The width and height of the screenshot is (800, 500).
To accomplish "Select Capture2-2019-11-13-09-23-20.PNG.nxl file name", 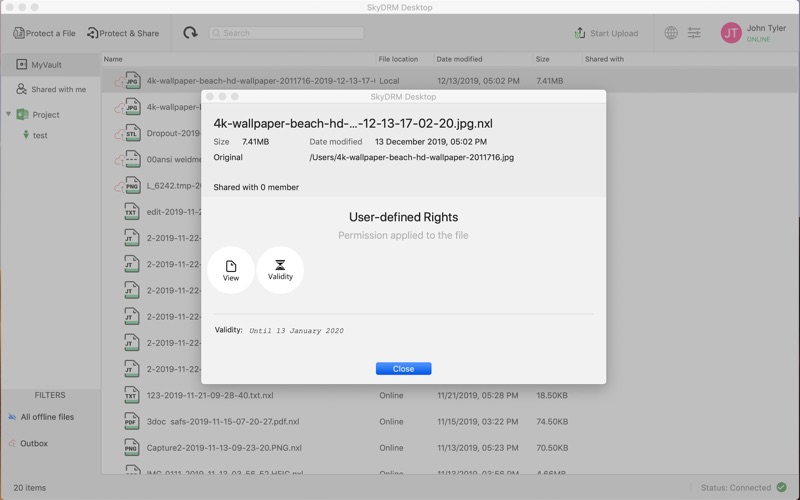I will tap(224, 448).
